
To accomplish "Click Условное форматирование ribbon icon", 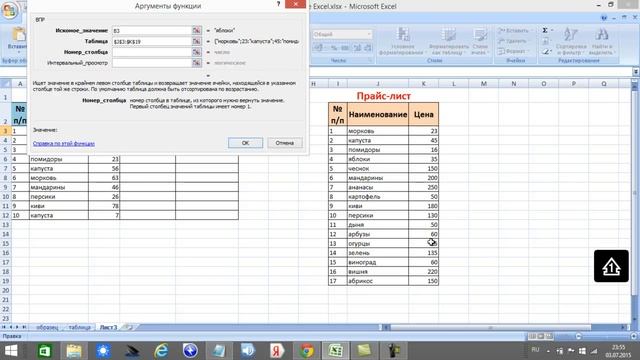I will (x=402, y=41).
